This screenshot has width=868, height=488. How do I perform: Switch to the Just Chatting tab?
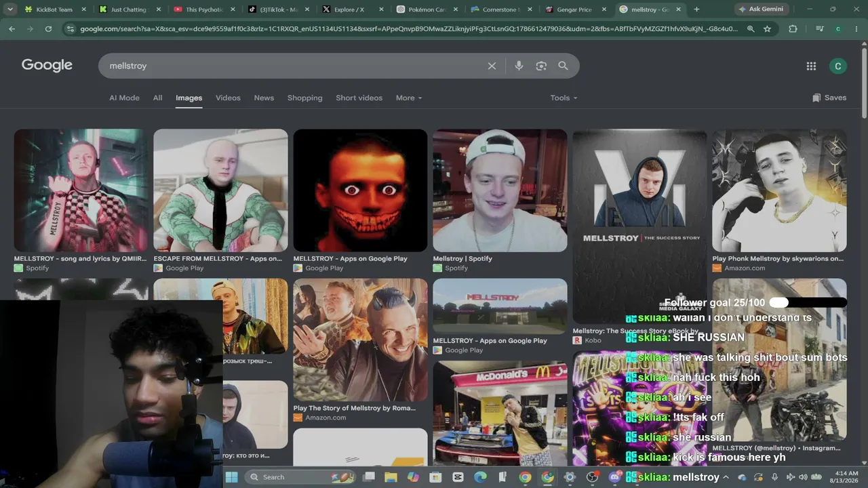click(x=129, y=9)
